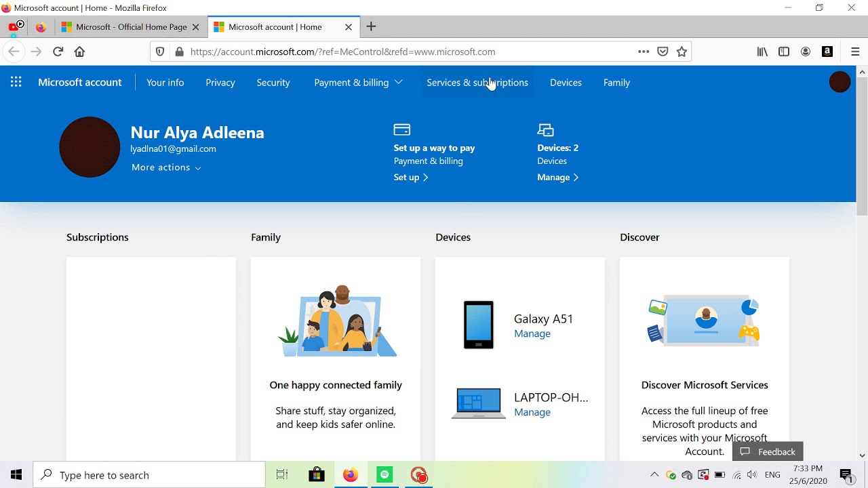Go forward one page
The width and height of the screenshot is (868, 488).
point(36,52)
